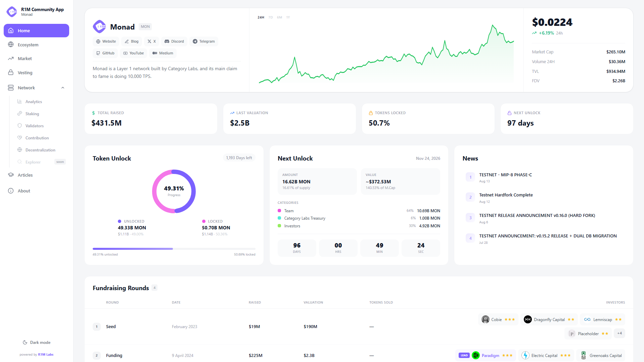This screenshot has width=644, height=362.
Task: Click the Team category pink dot
Action: [279, 211]
